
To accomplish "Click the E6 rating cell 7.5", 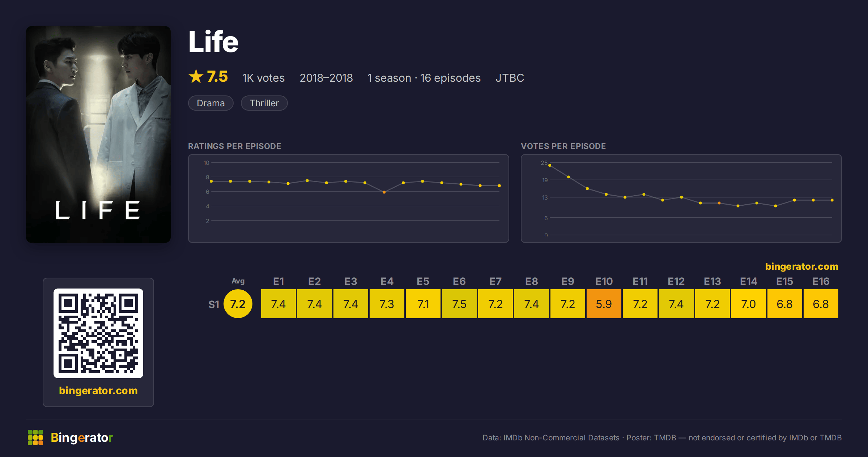I will coord(459,304).
